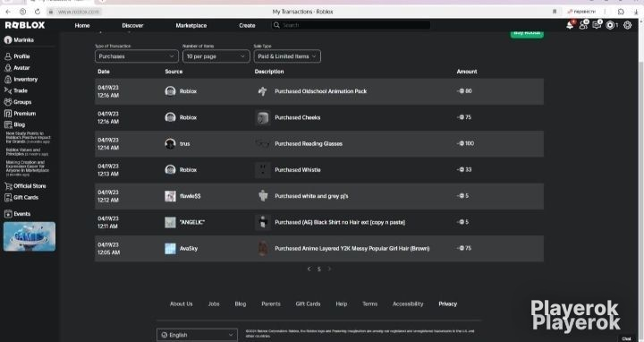
Task: Open Accessibility footer link
Action: point(408,304)
